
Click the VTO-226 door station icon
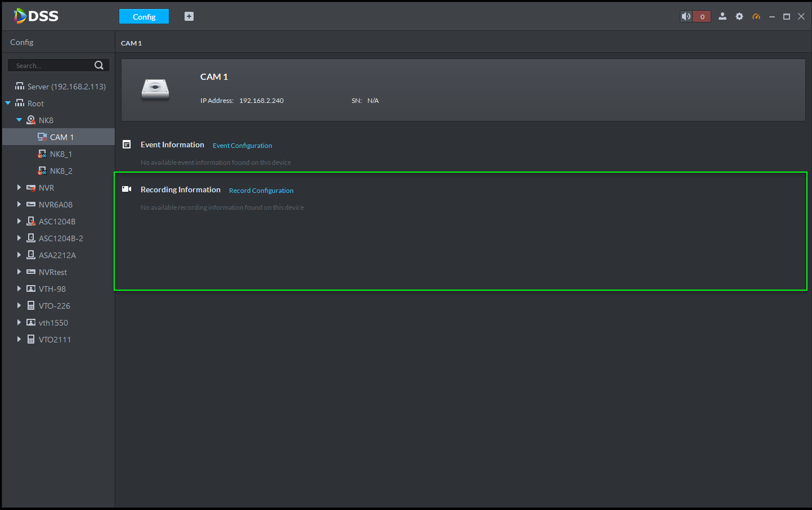[x=31, y=306]
